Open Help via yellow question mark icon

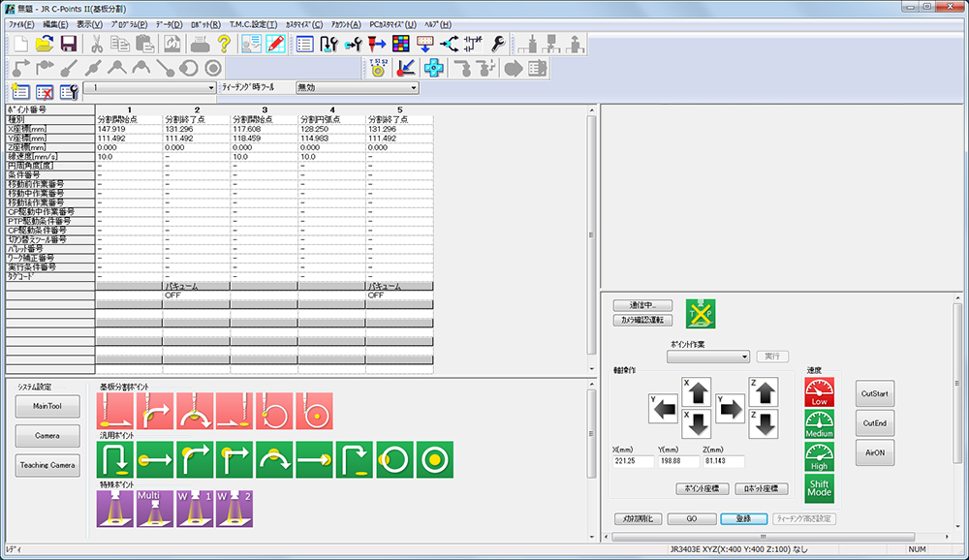tap(224, 44)
